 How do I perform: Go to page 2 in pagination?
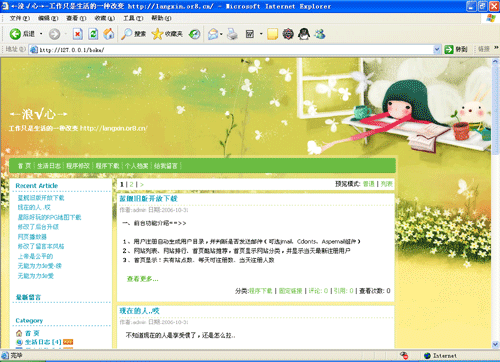tap(132, 184)
